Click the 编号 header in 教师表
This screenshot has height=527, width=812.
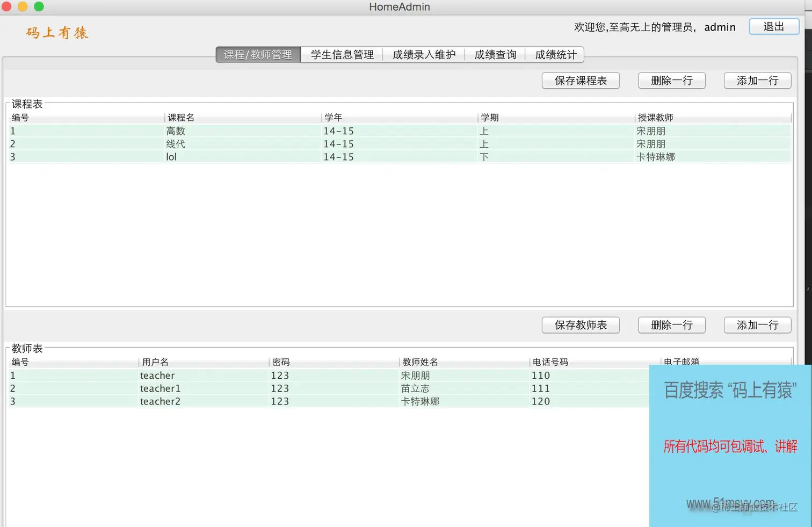click(x=74, y=362)
